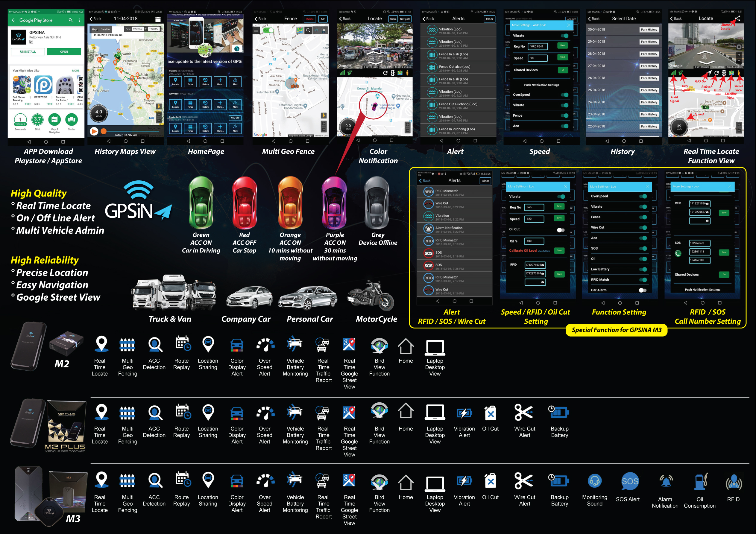The height and width of the screenshot is (534, 756).
Task: Click the Oil Cut icon in M2 Plus row
Action: pos(490,413)
